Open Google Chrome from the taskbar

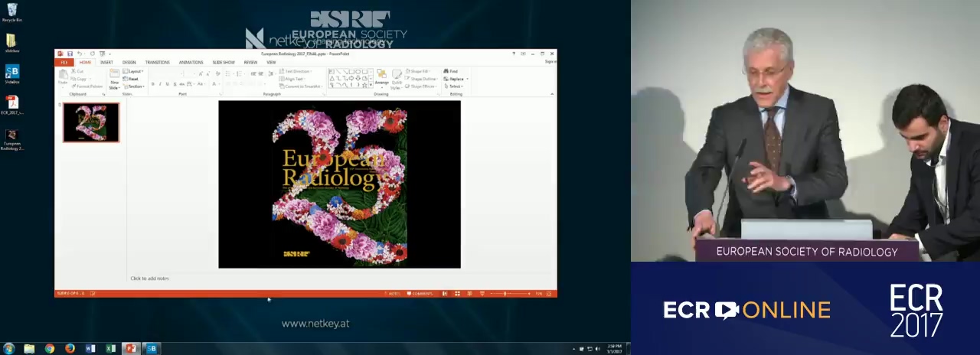(49, 349)
